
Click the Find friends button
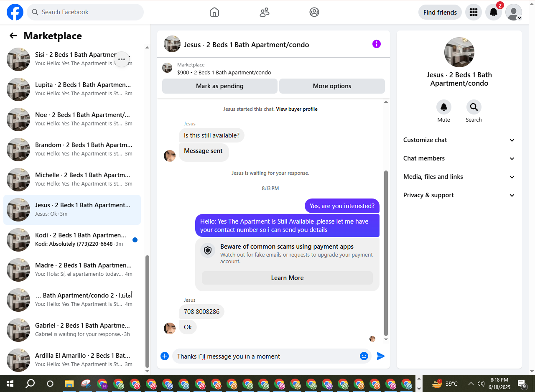pyautogui.click(x=440, y=12)
